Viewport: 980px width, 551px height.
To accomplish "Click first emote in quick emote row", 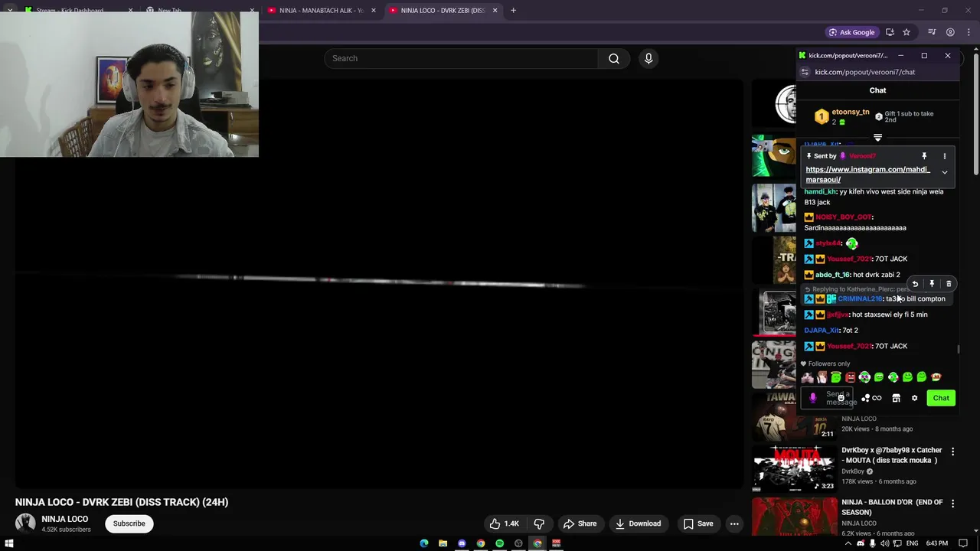I will [x=807, y=377].
